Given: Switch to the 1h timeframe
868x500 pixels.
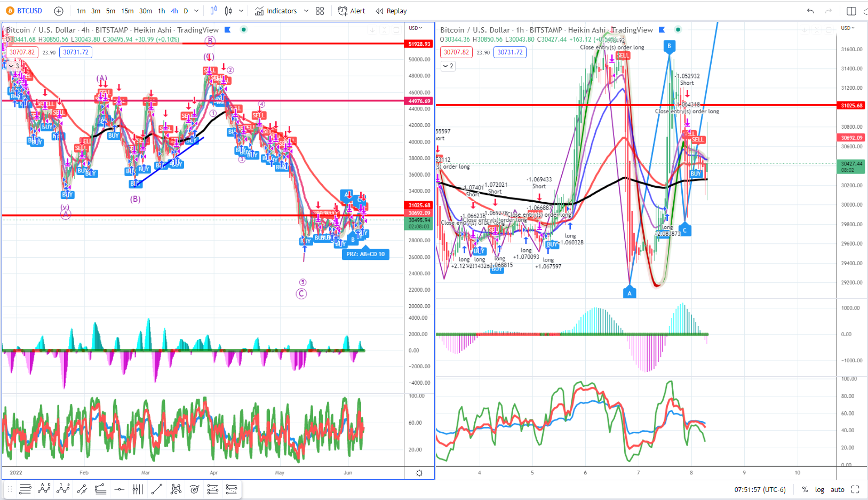Looking at the screenshot, I should click(162, 11).
